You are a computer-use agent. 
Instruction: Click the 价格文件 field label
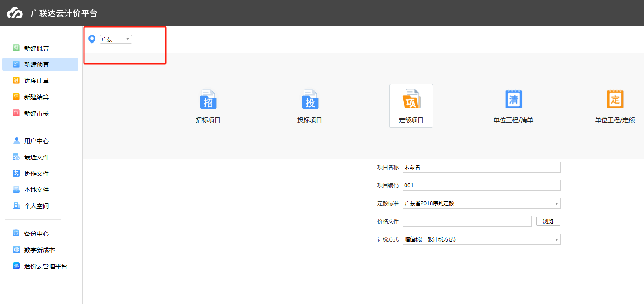click(388, 221)
